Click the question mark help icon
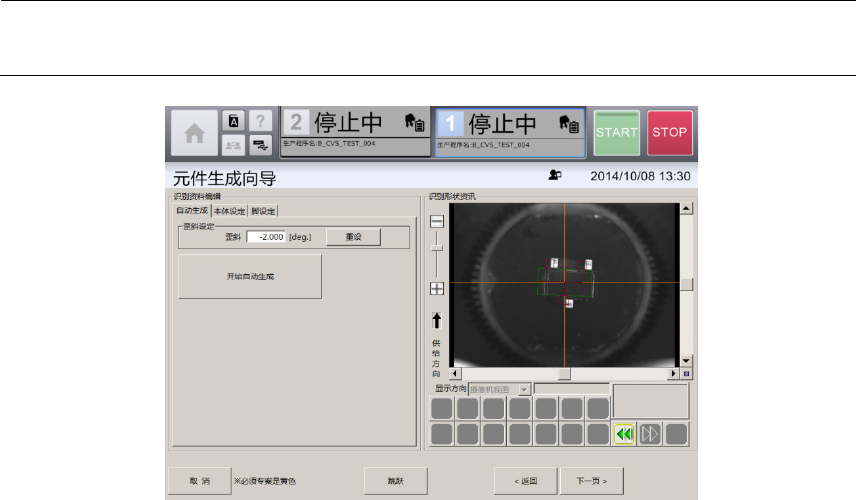Image resolution: width=856 pixels, height=500 pixels. [259, 121]
